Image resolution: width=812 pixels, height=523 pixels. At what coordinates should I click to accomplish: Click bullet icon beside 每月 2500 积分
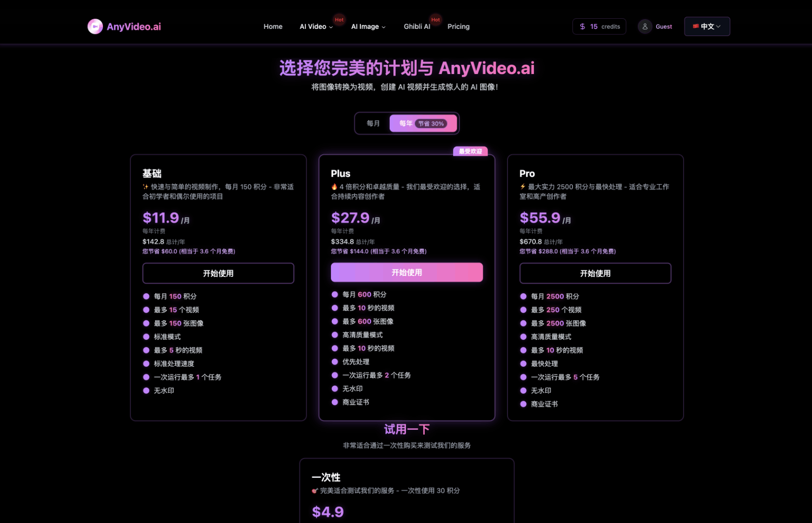click(523, 296)
